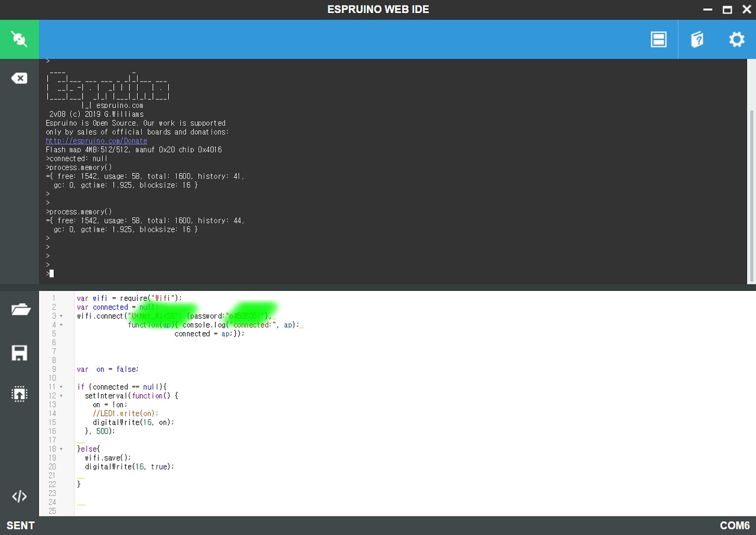Send code to Espruino with the upload chip icon
This screenshot has width=756, height=535.
pos(19,394)
